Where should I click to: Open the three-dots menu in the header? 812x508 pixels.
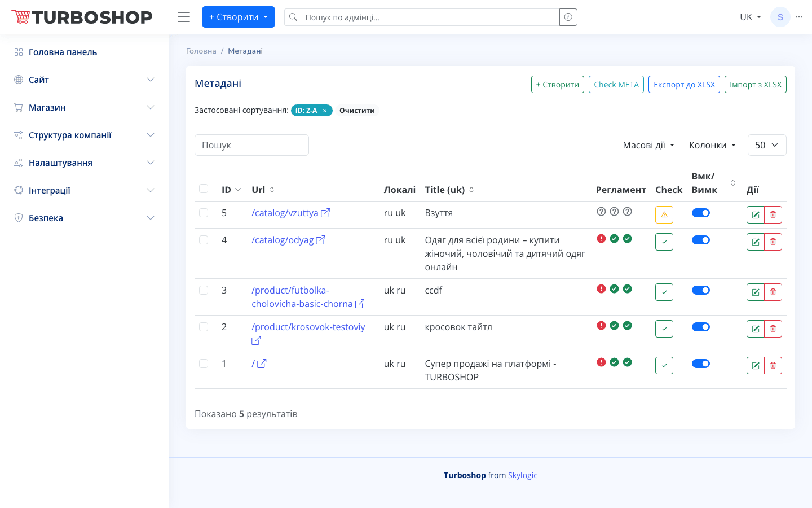pos(799,17)
